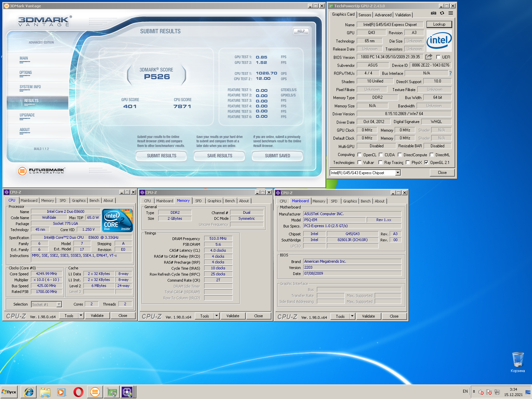Switch to Advanced tab in GPU-Z
This screenshot has width=532, height=399.
(x=383, y=15)
